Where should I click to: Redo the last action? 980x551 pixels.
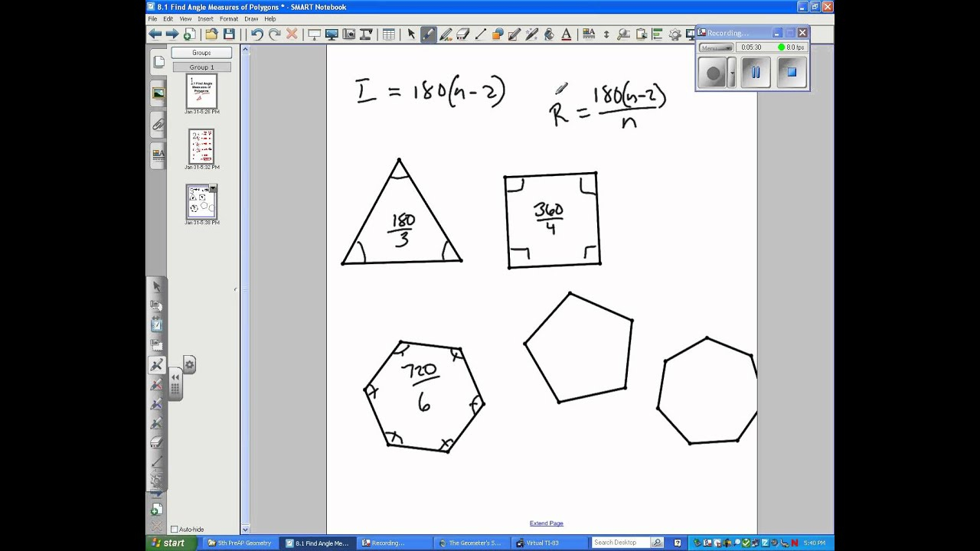tap(275, 34)
